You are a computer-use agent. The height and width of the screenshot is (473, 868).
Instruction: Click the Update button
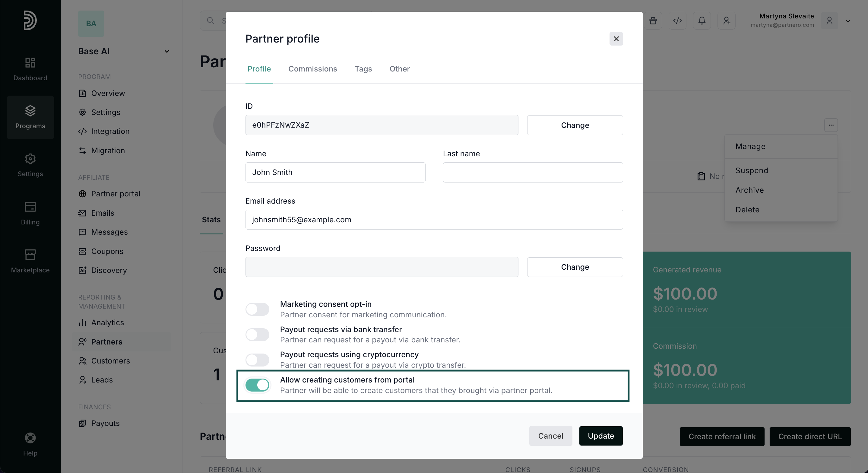601,436
